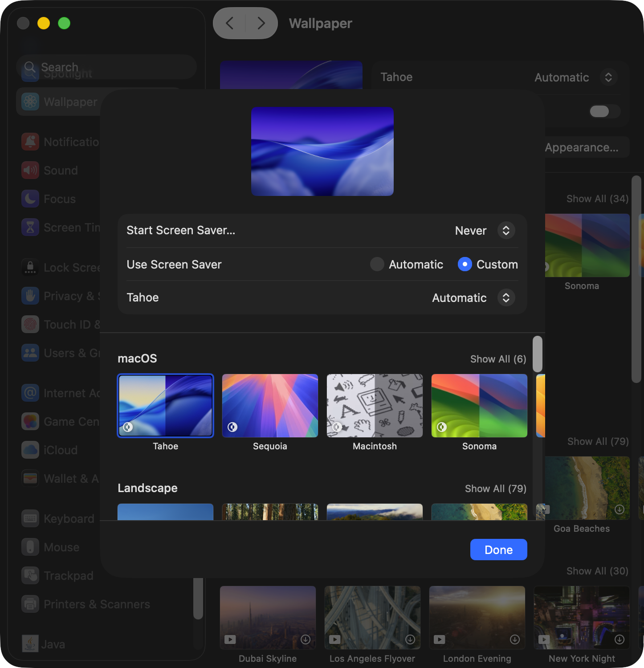Select the Dubai Skyline wallpaper thumbnail
This screenshot has height=668, width=644.
tap(268, 618)
